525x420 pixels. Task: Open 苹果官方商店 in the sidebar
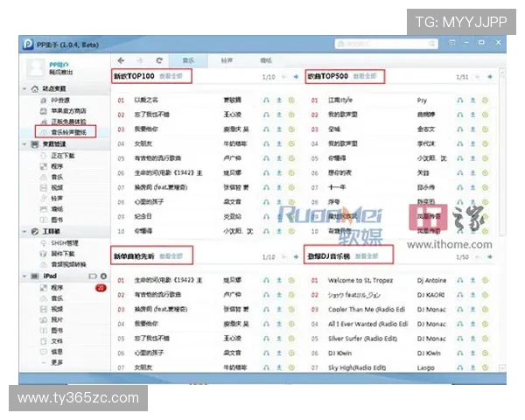68,111
